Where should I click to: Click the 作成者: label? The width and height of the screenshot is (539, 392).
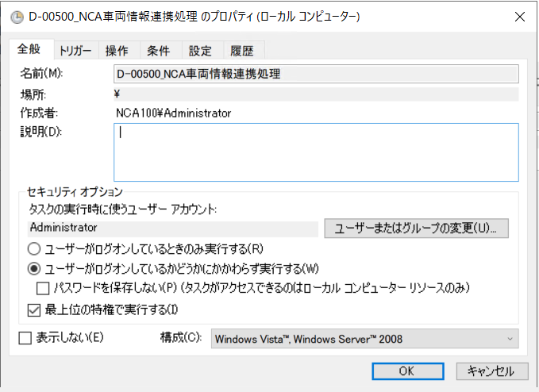[39, 113]
